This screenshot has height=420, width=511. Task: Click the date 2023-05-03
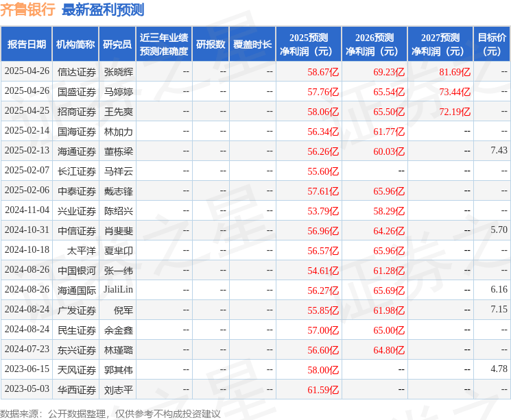[27, 388]
